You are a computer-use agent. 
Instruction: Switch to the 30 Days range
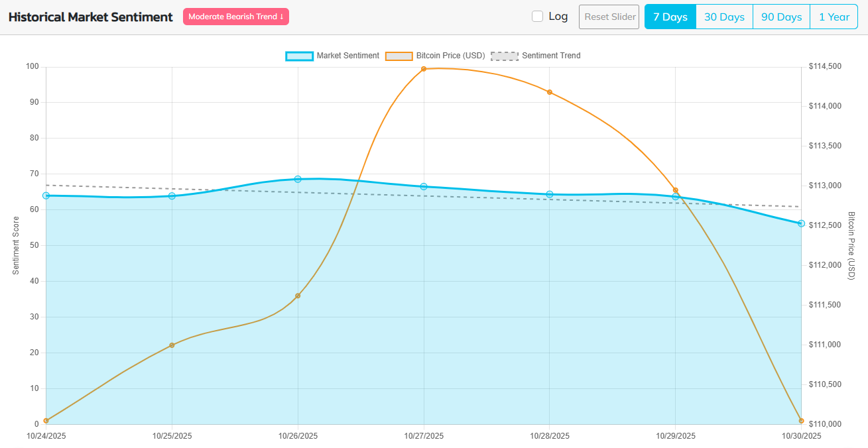click(724, 17)
